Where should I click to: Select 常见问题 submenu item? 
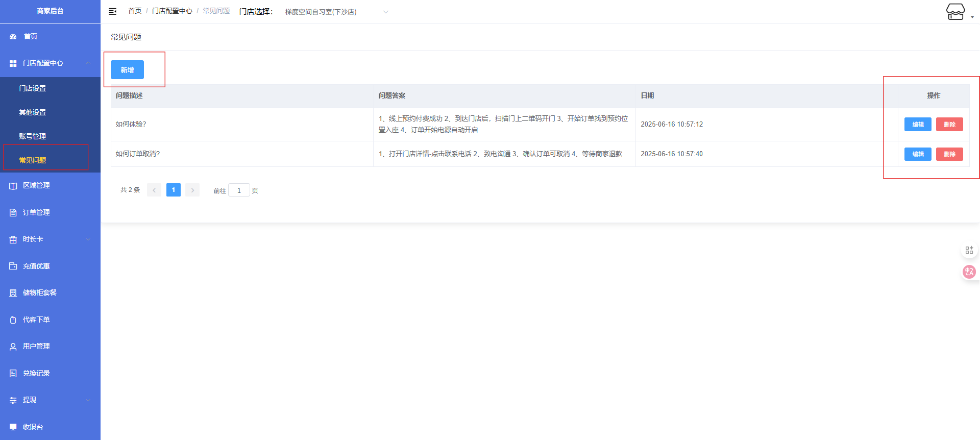(x=50, y=161)
